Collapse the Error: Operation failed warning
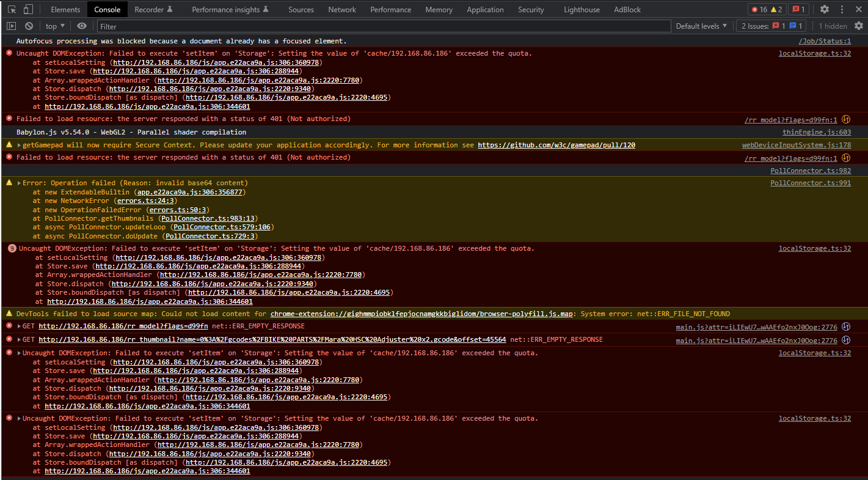Image resolution: width=868 pixels, height=480 pixels. 20,183
